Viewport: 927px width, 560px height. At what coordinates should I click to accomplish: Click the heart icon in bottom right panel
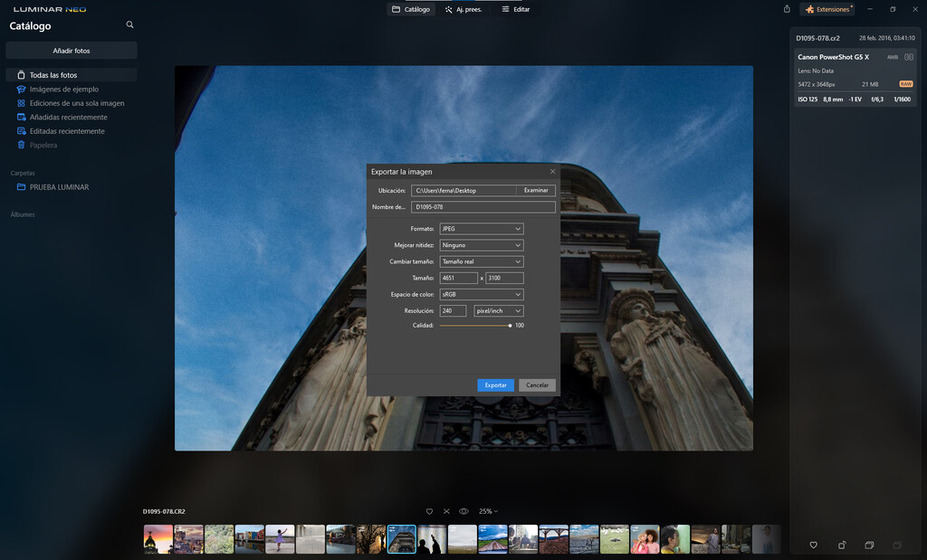pyautogui.click(x=813, y=545)
